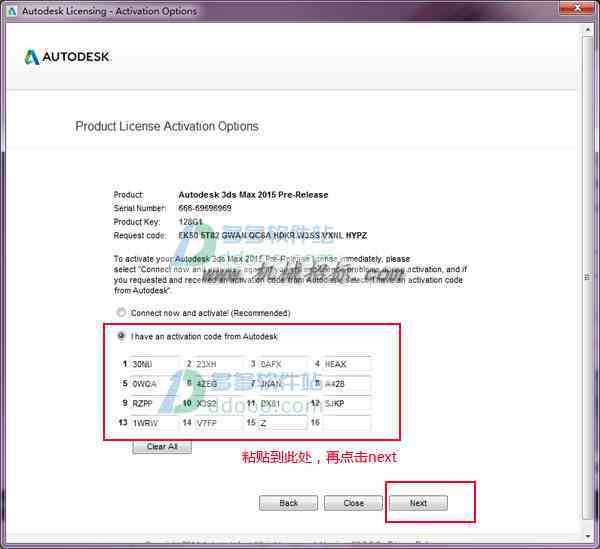Viewport: 600px width, 549px height.
Task: Select I have an activation code option
Action: coord(121,336)
